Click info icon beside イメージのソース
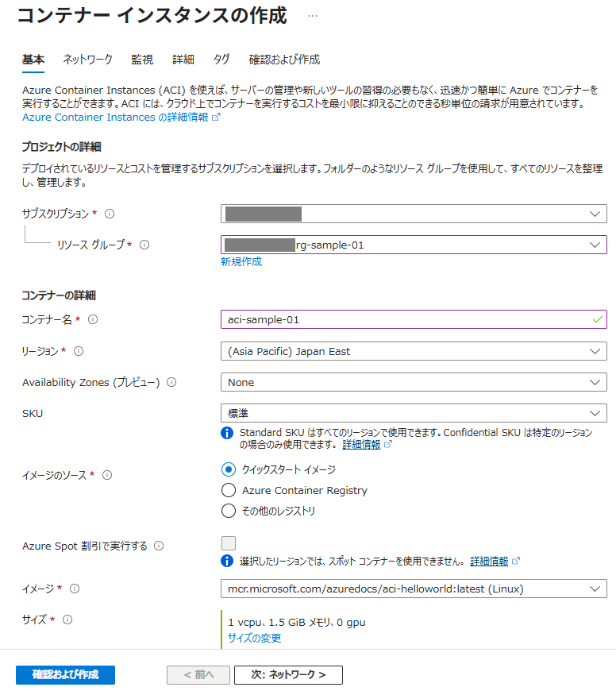 (x=107, y=475)
